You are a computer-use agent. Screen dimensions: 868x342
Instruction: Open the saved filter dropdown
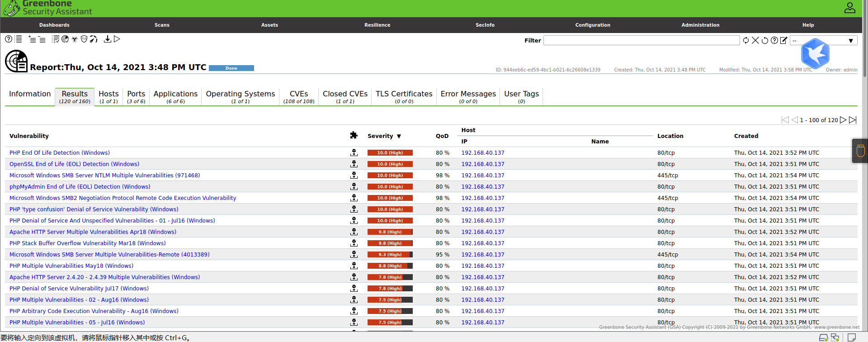tap(824, 41)
